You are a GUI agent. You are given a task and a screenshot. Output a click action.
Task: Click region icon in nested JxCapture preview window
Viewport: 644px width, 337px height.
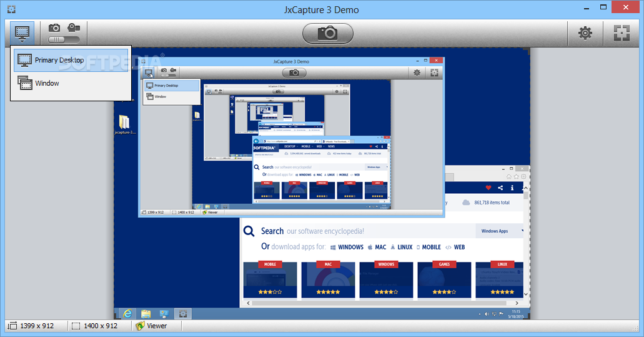click(434, 73)
